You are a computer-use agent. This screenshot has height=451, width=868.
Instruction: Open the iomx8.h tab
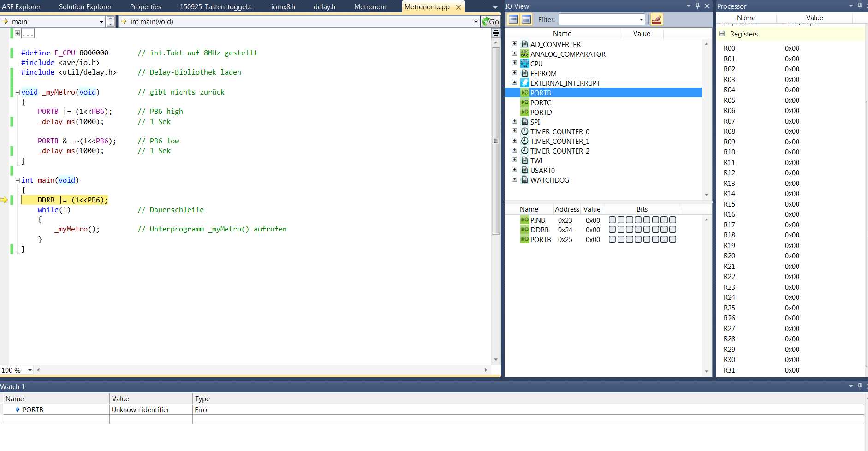(283, 6)
